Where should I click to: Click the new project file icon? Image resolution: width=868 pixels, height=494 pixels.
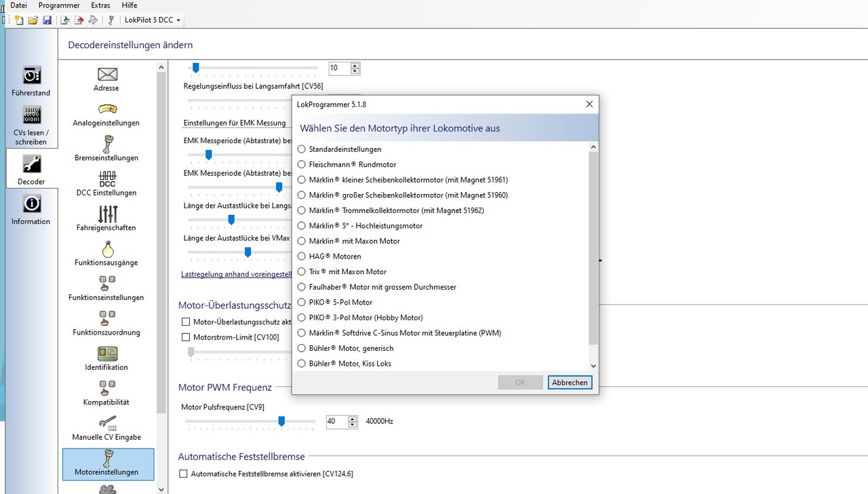[19, 20]
